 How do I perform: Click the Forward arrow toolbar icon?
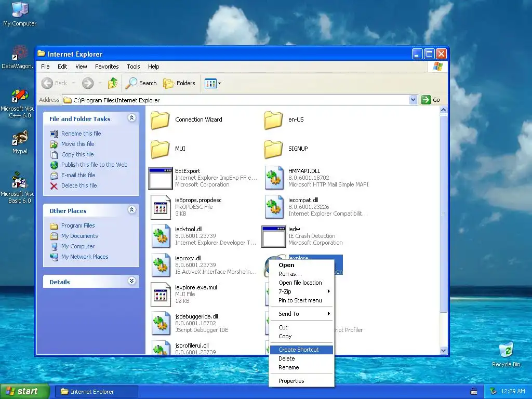[88, 83]
